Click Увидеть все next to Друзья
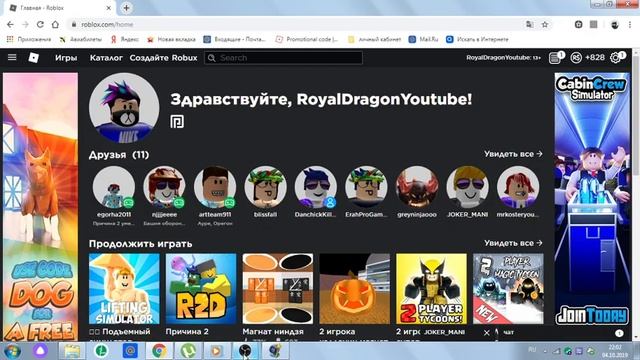640x360 pixels. coord(513,154)
